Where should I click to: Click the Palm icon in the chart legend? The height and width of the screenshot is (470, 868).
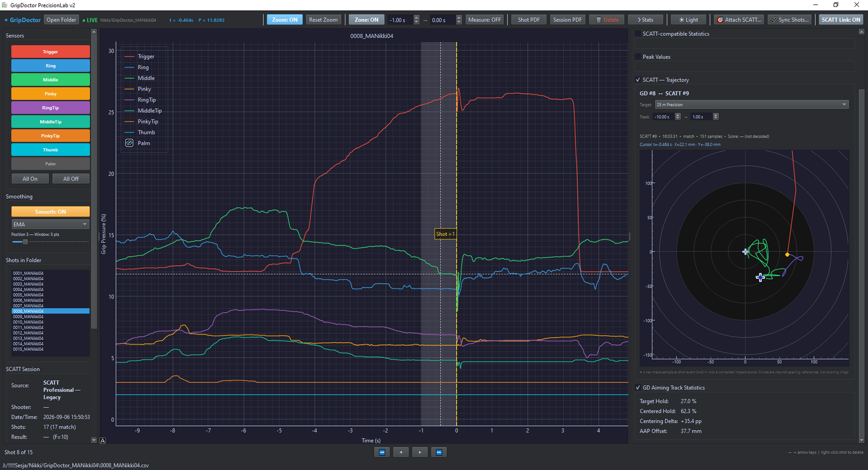pyautogui.click(x=129, y=143)
